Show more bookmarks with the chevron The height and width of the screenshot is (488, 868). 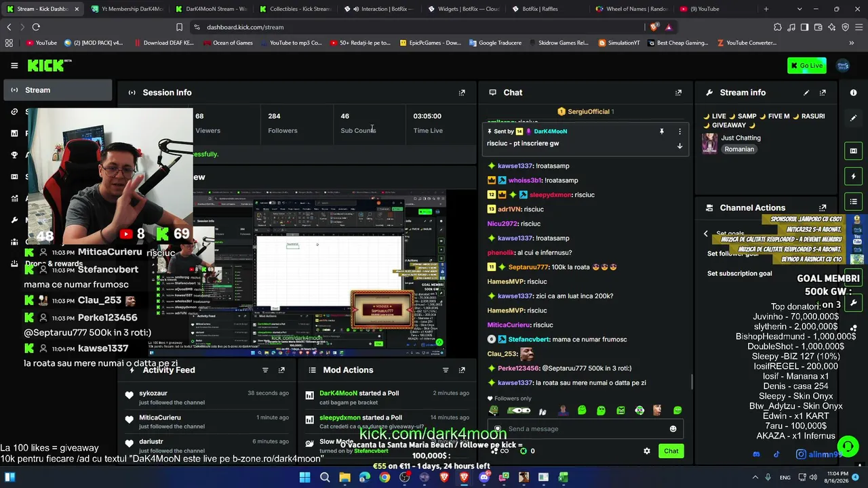click(851, 43)
